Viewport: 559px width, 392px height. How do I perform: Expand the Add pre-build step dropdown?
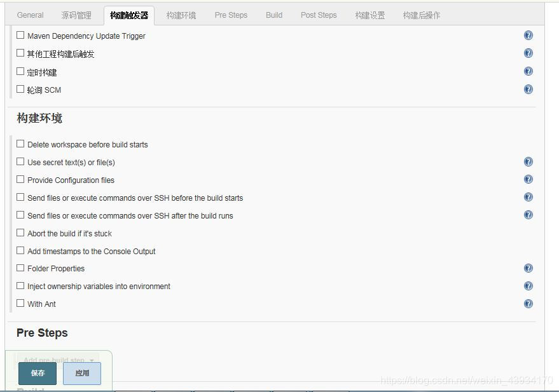[59, 360]
